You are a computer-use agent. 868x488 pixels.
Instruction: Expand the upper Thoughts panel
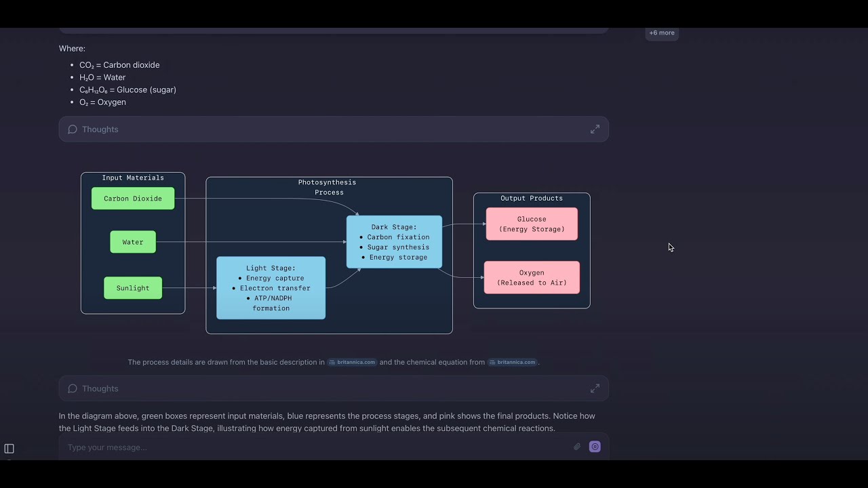595,129
